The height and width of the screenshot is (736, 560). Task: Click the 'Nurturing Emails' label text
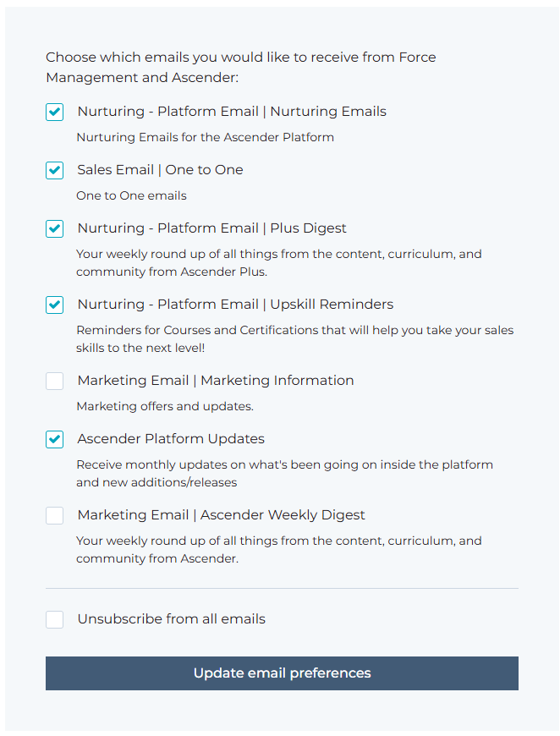pyautogui.click(x=232, y=112)
